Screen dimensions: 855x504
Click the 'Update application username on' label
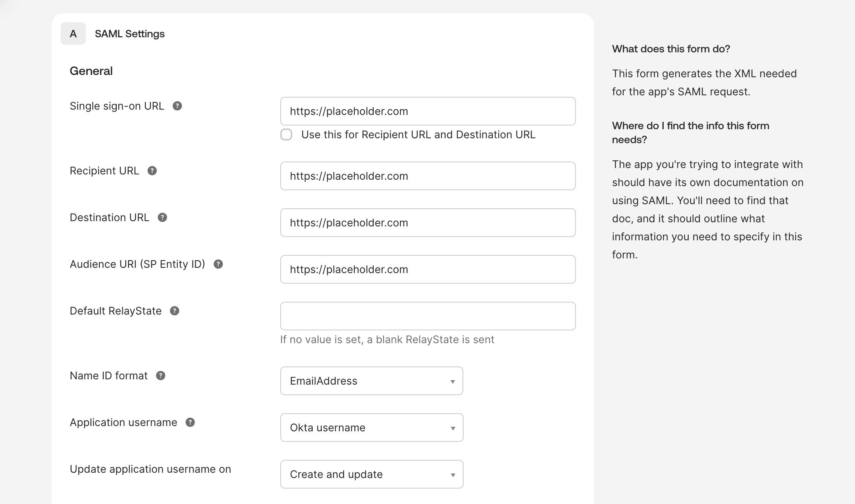[x=151, y=469]
